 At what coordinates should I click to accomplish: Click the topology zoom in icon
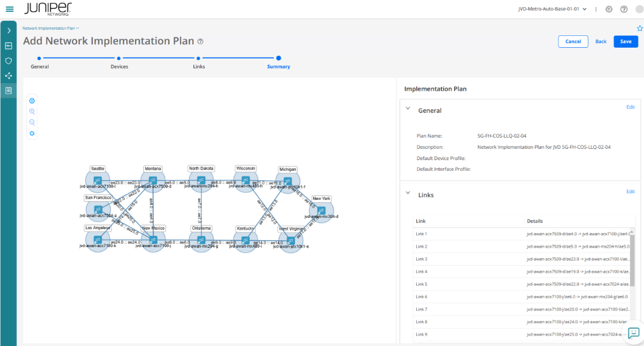32,112
